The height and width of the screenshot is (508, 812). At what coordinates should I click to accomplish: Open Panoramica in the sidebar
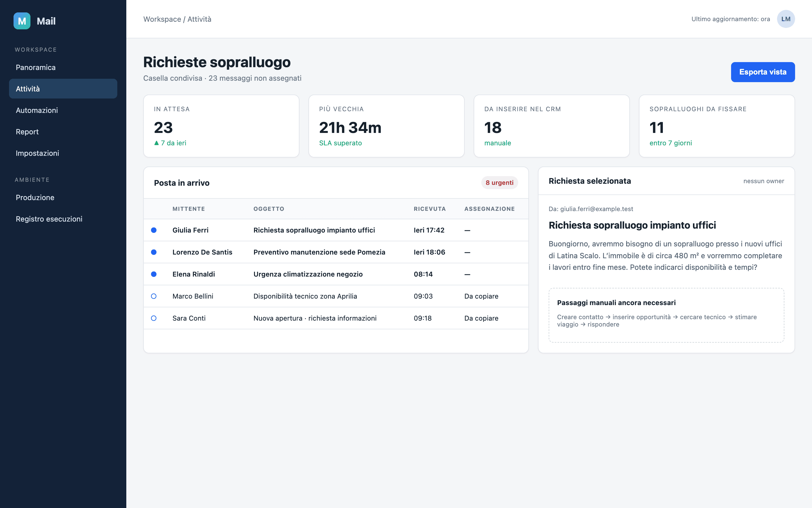click(x=63, y=67)
